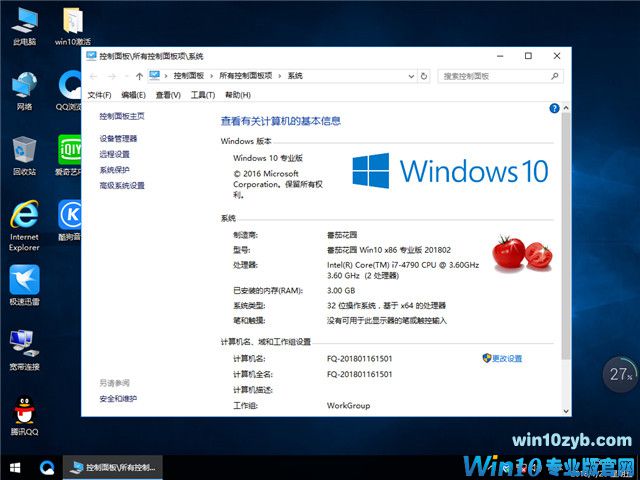640x480 pixels.
Task: Expand the chevron before 所有控制面板项 in breadcrumb
Action: (211, 76)
